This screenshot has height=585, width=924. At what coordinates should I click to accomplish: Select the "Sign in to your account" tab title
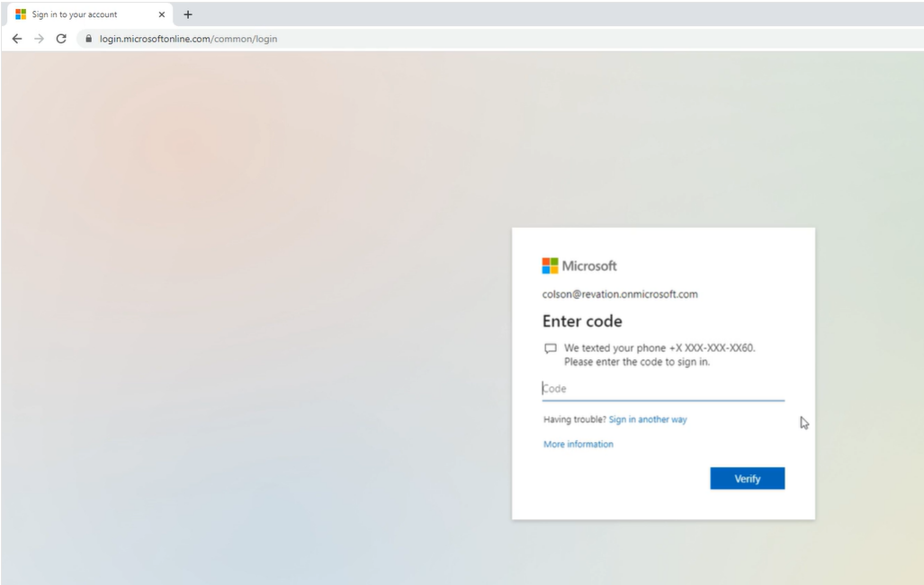click(x=75, y=14)
